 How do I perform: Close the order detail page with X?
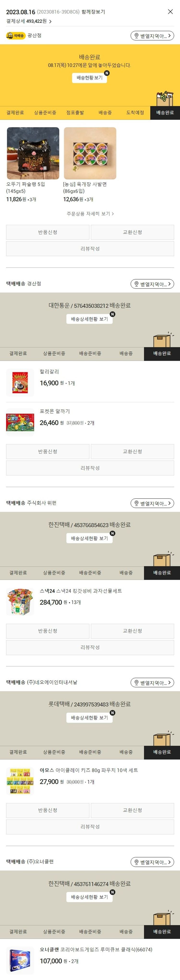pyautogui.click(x=170, y=12)
